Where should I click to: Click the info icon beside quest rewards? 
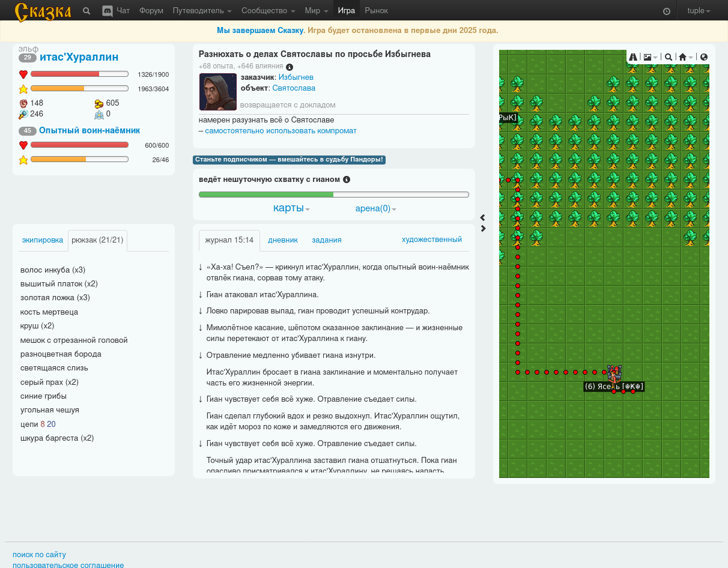(290, 67)
